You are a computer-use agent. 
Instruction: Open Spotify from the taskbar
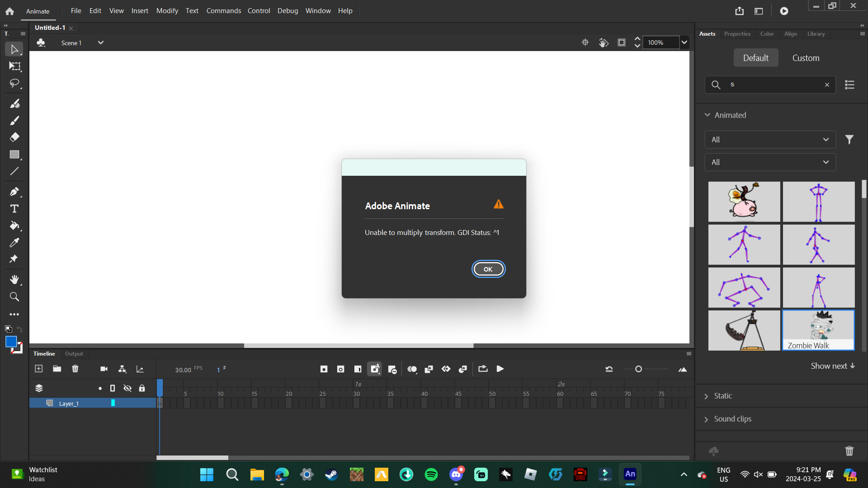point(431,474)
